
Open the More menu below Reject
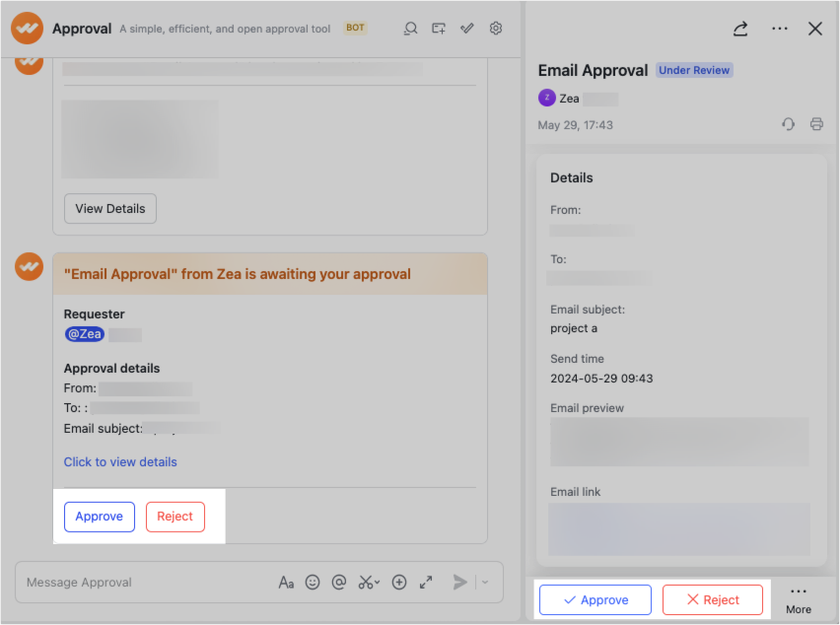tap(799, 599)
